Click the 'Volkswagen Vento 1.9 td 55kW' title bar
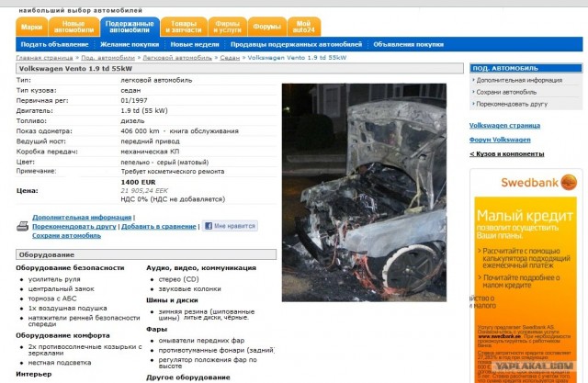This screenshot has height=383, width=588. pos(240,69)
